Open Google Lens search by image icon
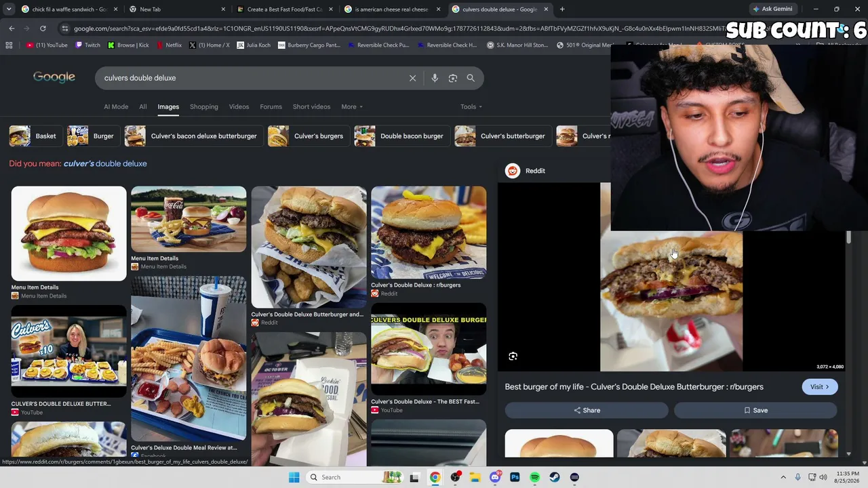 pos(453,78)
